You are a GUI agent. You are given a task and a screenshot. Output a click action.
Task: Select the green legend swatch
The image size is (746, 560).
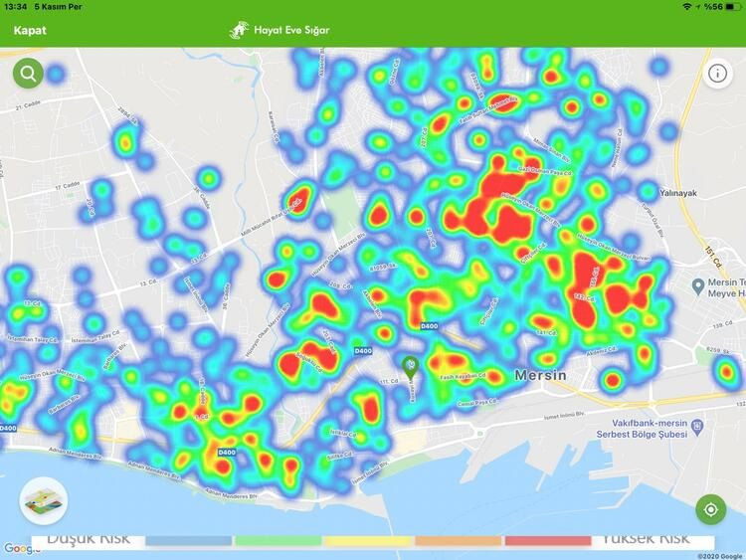(278, 541)
